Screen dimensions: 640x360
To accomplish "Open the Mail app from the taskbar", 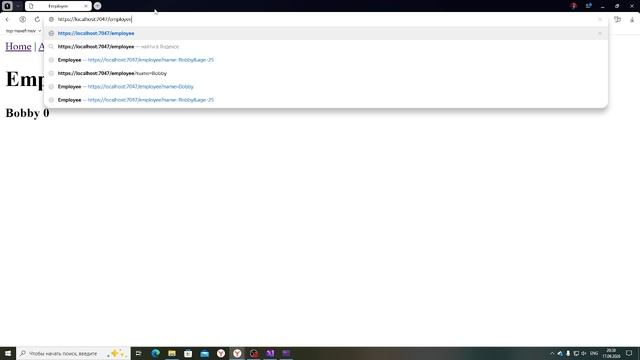I will coord(204,353).
